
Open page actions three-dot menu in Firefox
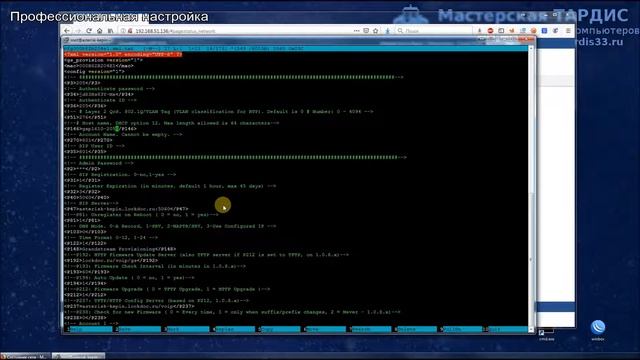coord(356,31)
